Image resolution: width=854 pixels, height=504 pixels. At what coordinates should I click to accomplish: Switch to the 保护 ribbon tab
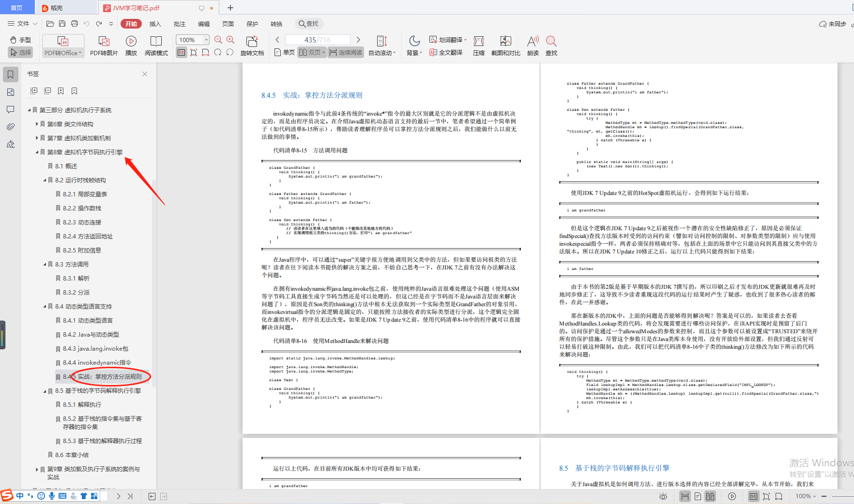tap(252, 24)
